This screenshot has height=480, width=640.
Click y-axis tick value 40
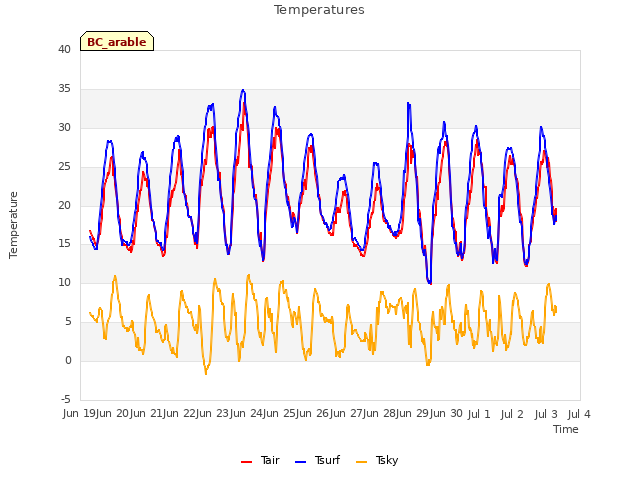(64, 49)
